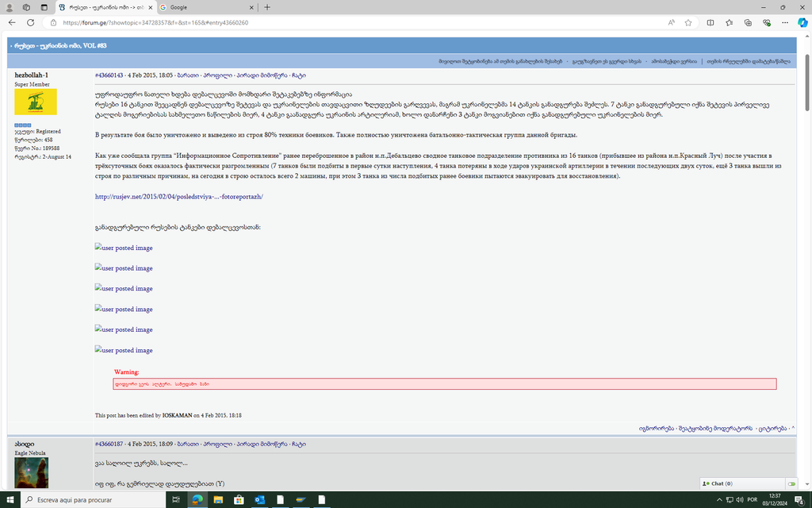This screenshot has height=508, width=812.
Task: Open File Explorer from taskbar
Action: (218, 500)
